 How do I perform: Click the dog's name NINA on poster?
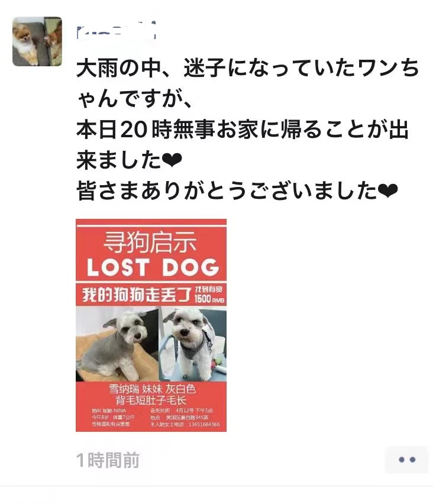[x=119, y=411]
